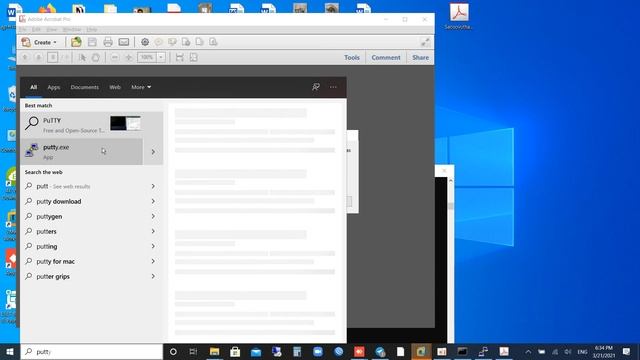Screen dimensions: 640x360
Task: Click taskbar search box containing 'putty'
Action: [x=92, y=351]
